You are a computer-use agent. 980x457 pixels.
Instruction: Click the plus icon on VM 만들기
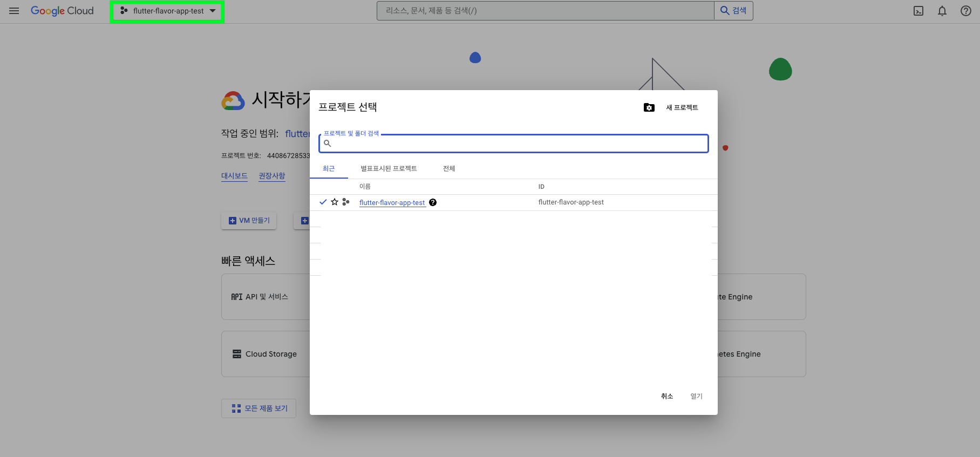coord(233,220)
